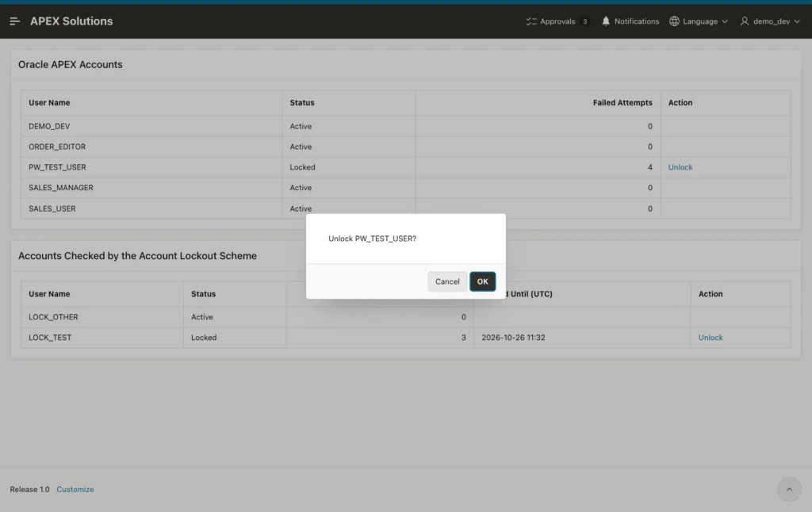The height and width of the screenshot is (512, 812).
Task: Click the Approvals count badge 3
Action: coord(584,21)
